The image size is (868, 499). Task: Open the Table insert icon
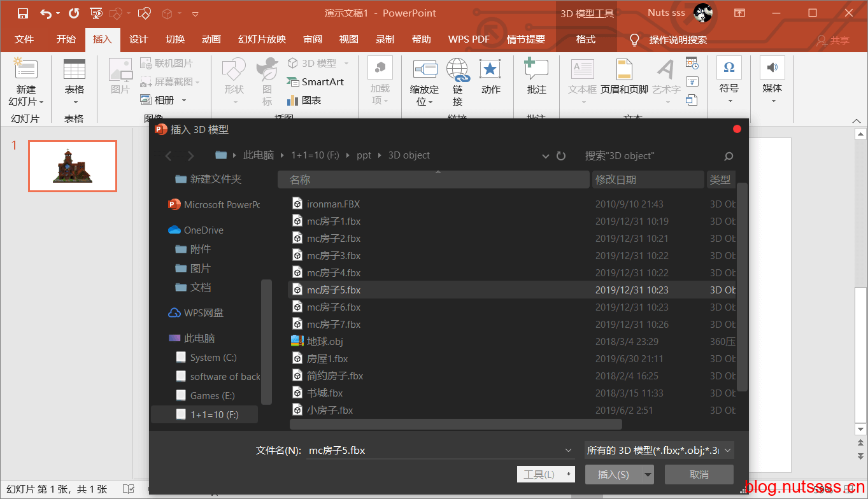pos(75,69)
